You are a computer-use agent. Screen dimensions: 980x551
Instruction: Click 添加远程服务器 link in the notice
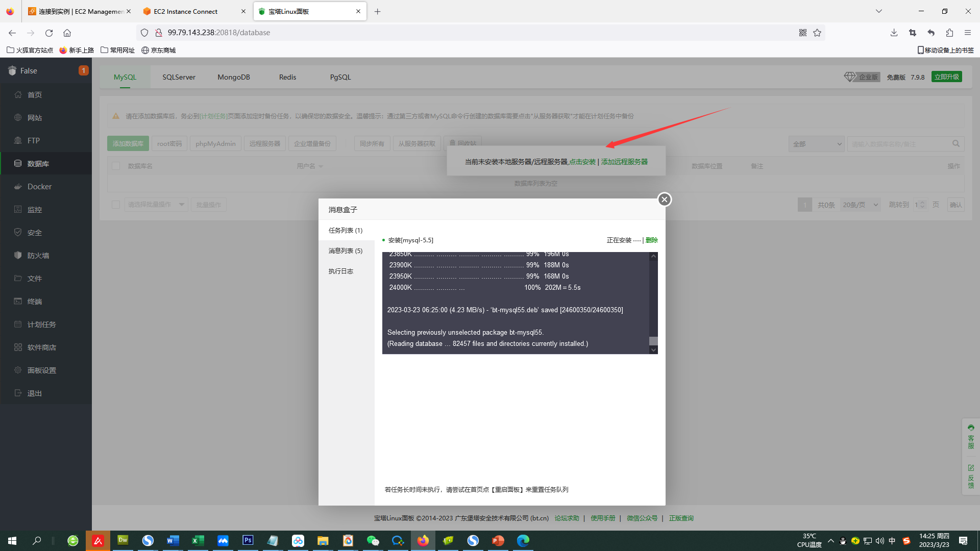coord(624,162)
